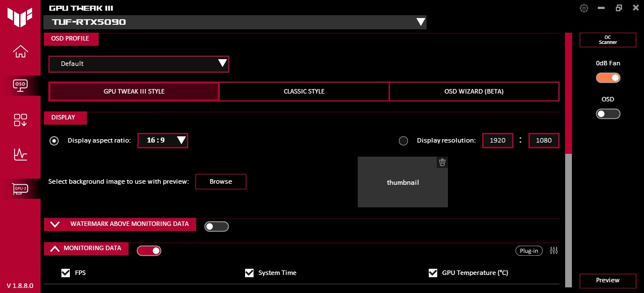644x293 pixels.
Task: Switch to Classic Style tab
Action: (304, 92)
